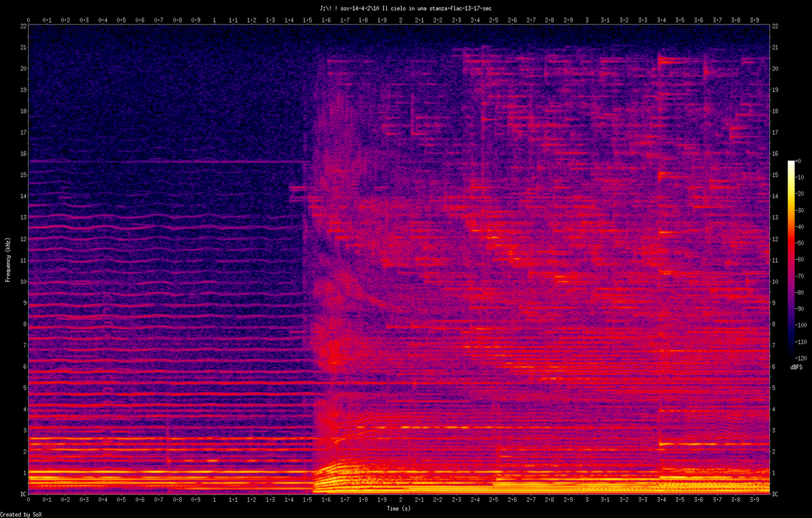Click the "DC" label on the left frequency axis

pyautogui.click(x=22, y=494)
